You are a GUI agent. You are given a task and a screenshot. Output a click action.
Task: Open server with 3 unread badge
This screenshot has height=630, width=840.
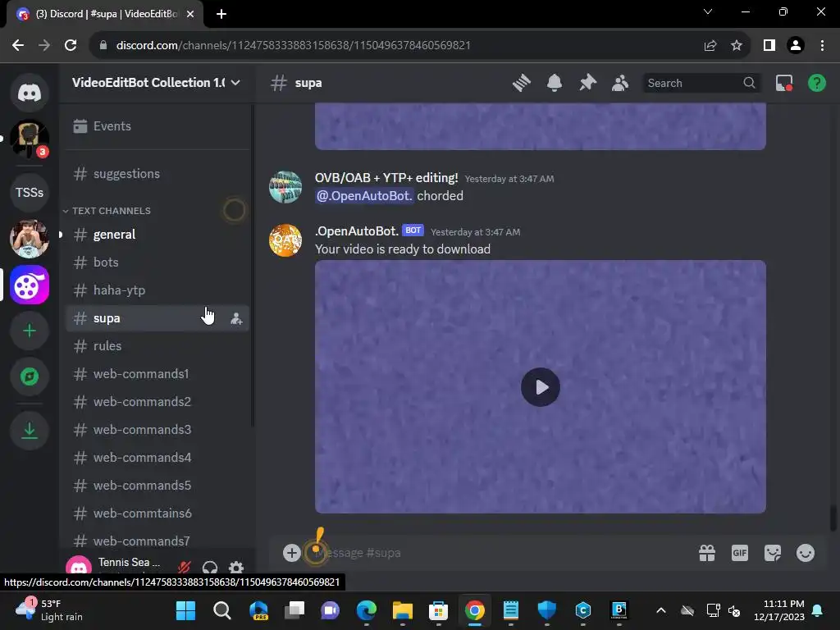pyautogui.click(x=30, y=138)
